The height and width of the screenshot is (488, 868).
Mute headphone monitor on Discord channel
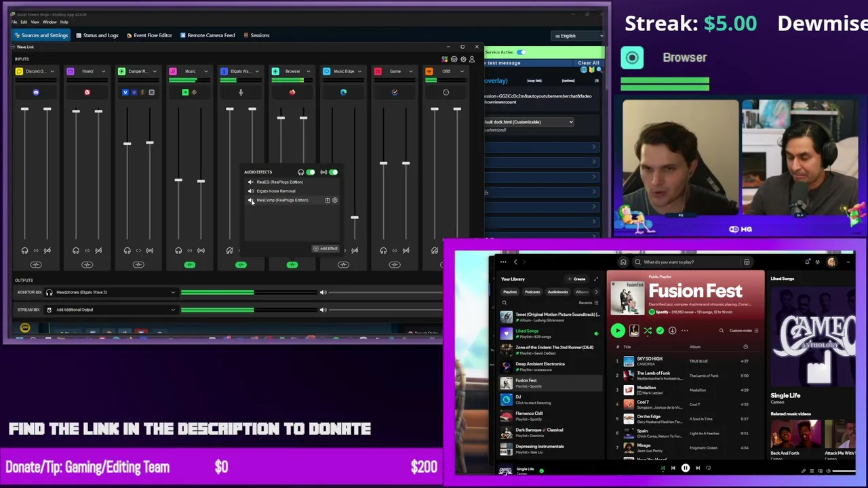pos(24,251)
